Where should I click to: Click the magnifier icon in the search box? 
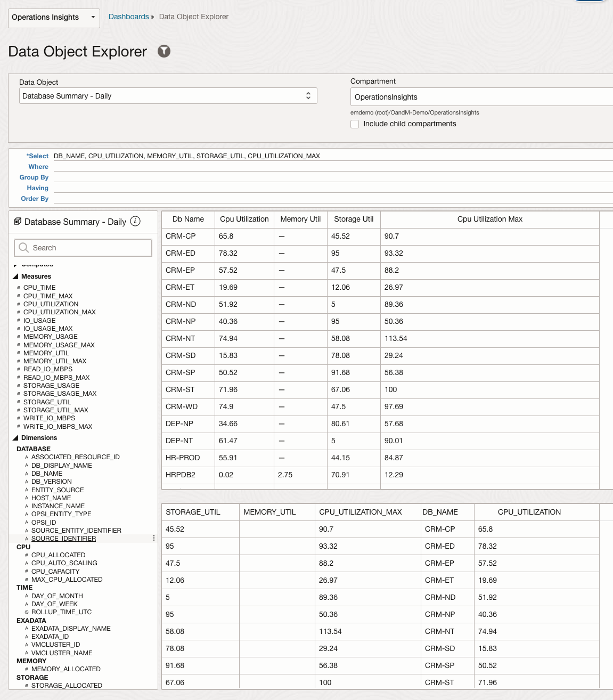tap(23, 248)
